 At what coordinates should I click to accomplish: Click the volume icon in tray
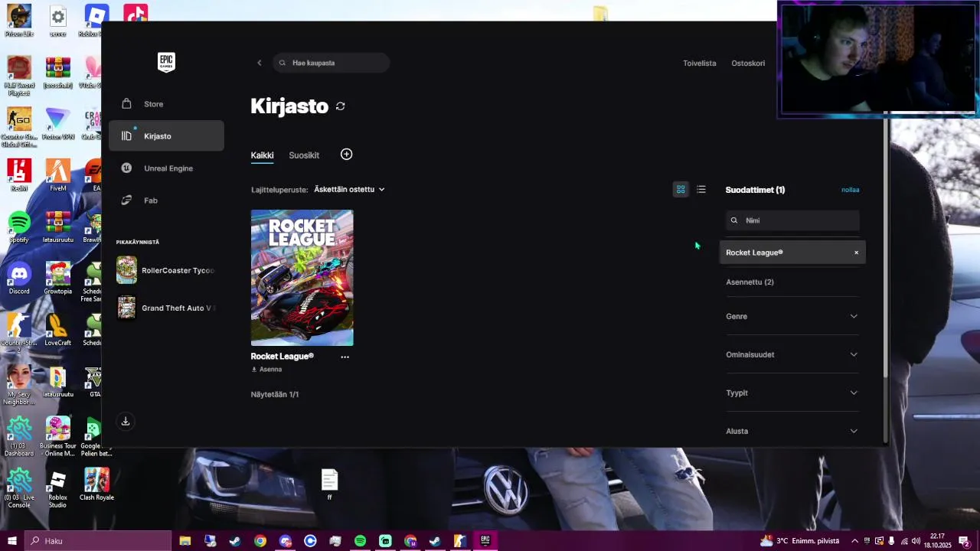pyautogui.click(x=916, y=541)
